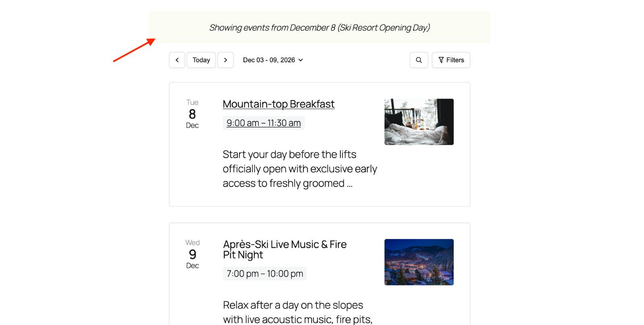Screen dimensions: 644x325
Task: Click the Today button
Action: coord(201,60)
